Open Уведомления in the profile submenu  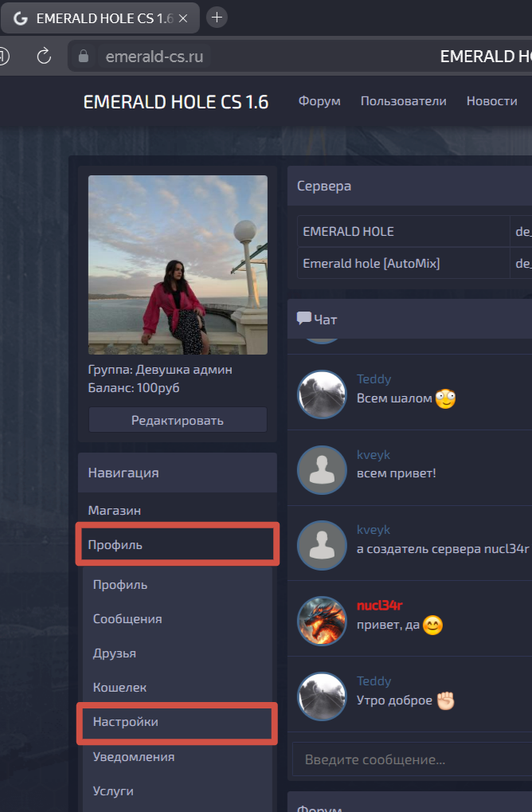tap(134, 756)
